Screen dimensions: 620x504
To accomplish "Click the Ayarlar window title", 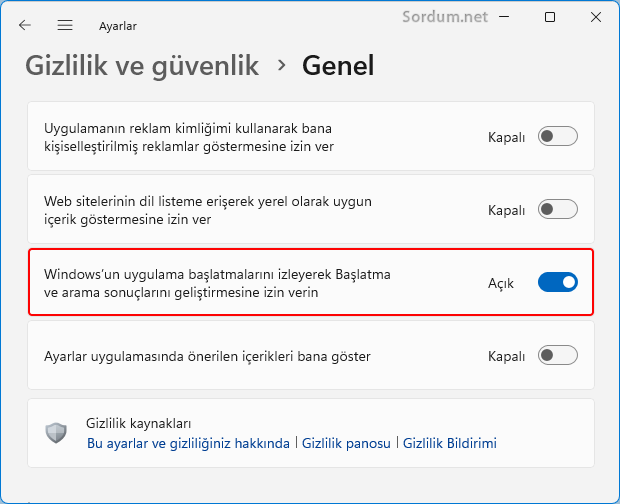I will click(x=118, y=26).
